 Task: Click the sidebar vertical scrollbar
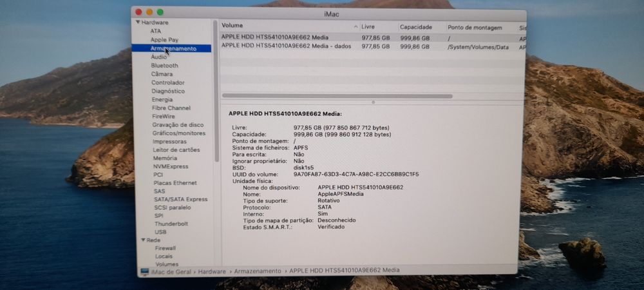(216, 90)
